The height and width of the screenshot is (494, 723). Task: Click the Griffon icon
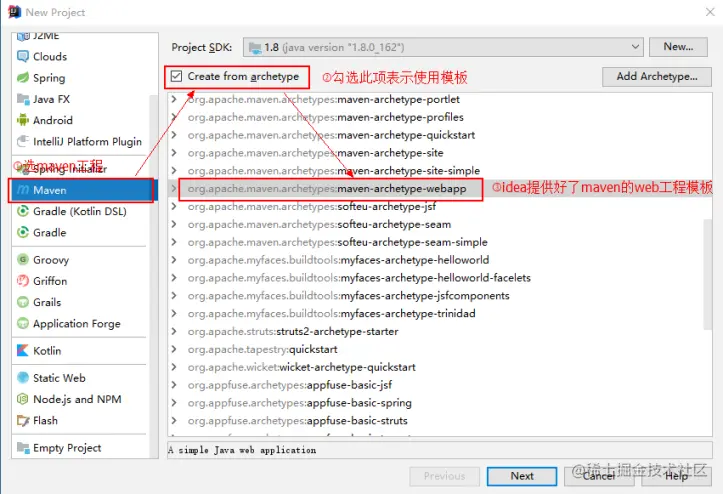(23, 280)
